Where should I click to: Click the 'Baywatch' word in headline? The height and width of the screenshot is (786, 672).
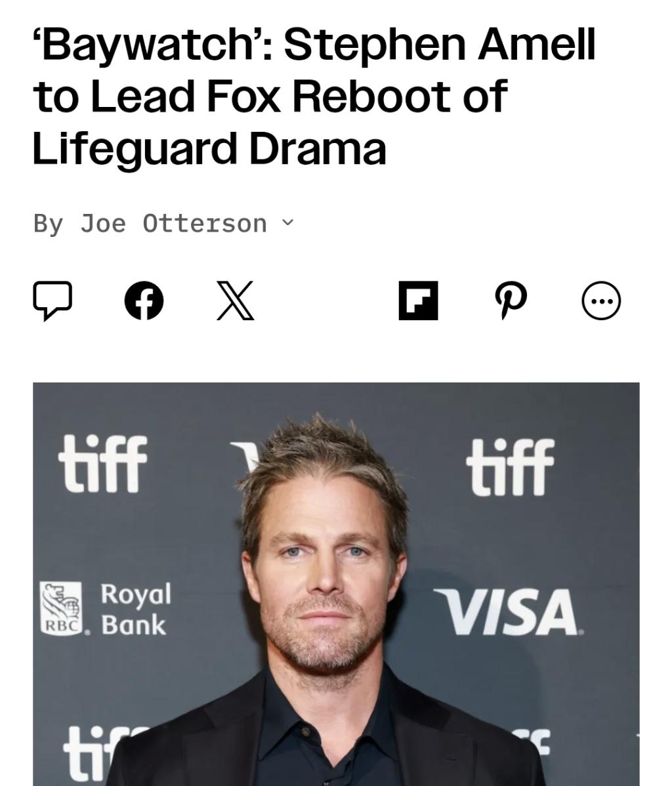(x=153, y=46)
